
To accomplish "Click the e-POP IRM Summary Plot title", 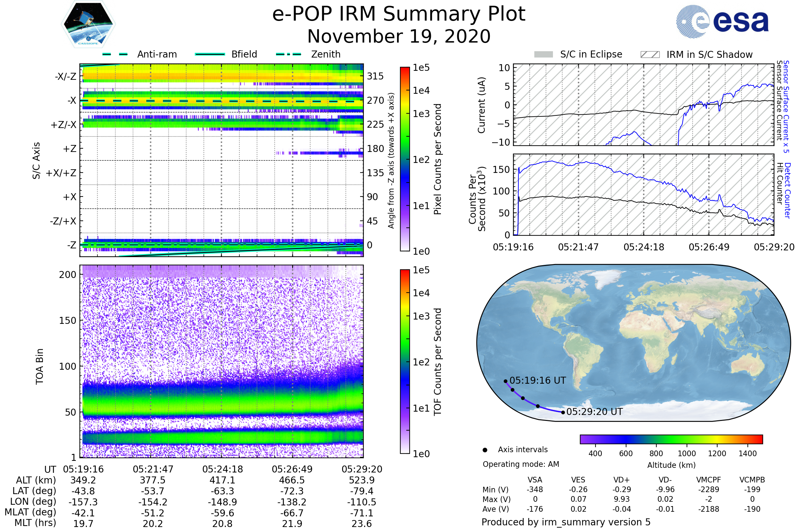I will 399,14.
